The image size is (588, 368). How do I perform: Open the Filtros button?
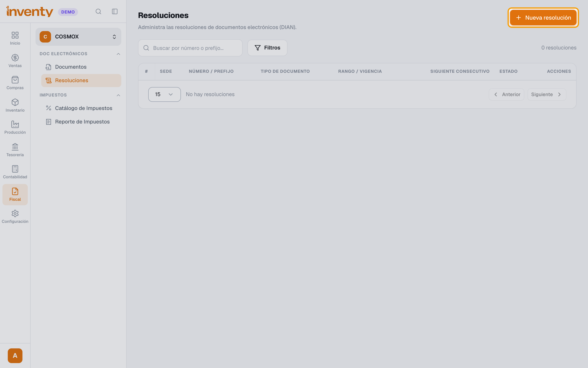(x=267, y=48)
